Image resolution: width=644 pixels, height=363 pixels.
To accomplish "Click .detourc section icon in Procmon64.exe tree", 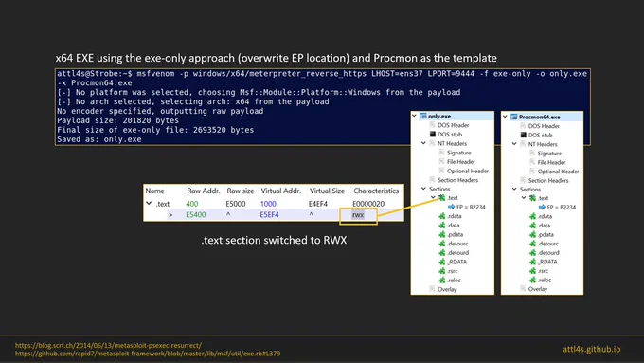I will [x=532, y=244].
